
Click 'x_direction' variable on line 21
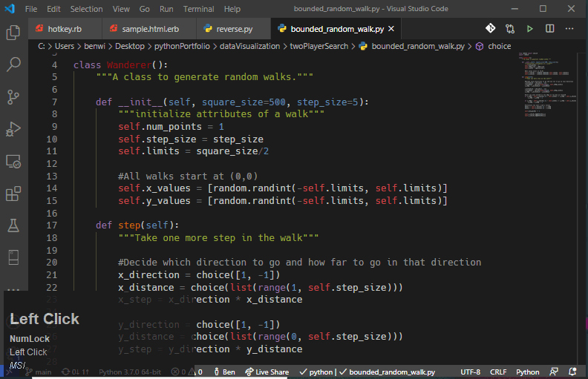tap(149, 275)
